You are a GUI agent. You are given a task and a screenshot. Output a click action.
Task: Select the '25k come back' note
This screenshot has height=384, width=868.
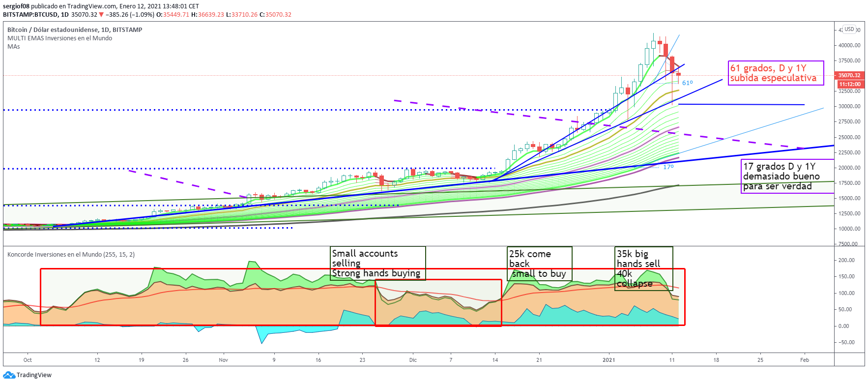[540, 264]
